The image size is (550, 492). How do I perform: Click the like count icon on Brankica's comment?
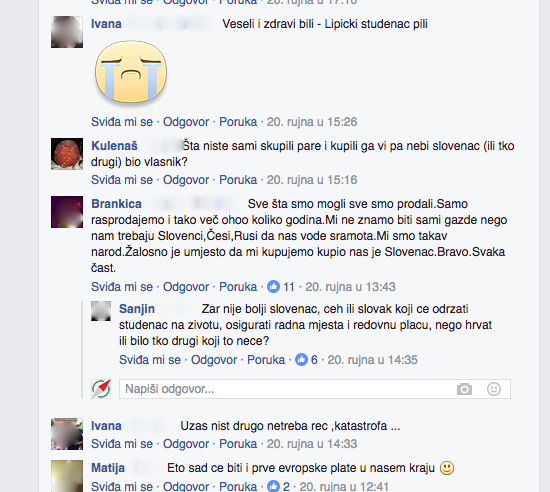tap(273, 287)
